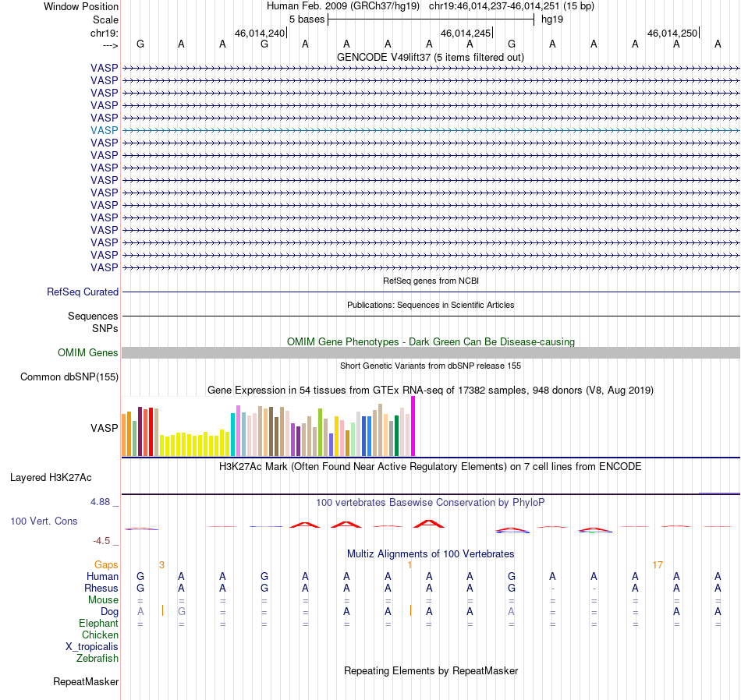Open the OMIM Gene Phenotypes track title
741x700 pixels.
point(431,341)
